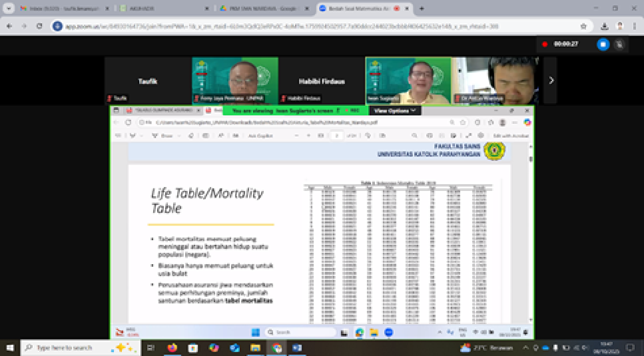Switch to the PKM SMA Wardaya tab

click(x=261, y=9)
